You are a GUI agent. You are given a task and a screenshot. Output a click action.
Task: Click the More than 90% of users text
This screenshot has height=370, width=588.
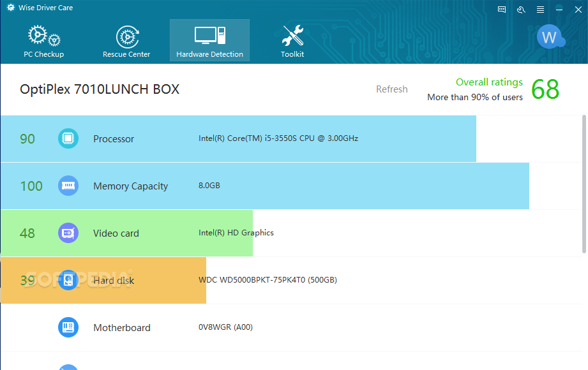click(x=475, y=97)
